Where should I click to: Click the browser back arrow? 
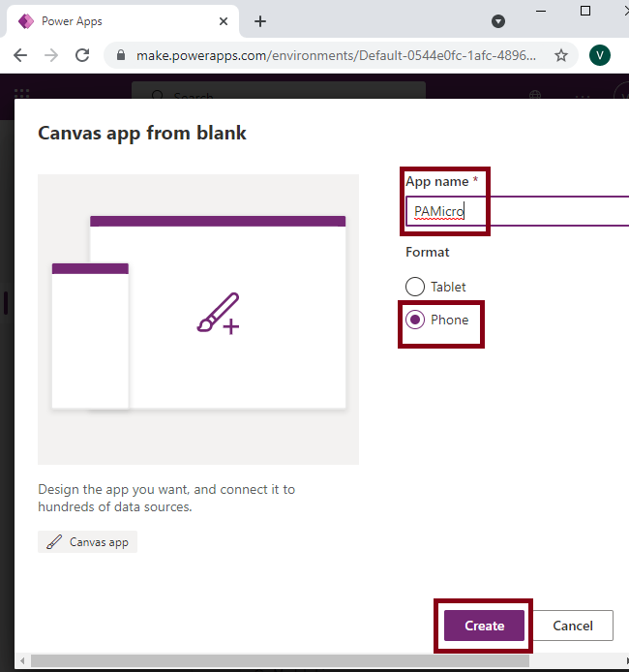[x=20, y=55]
